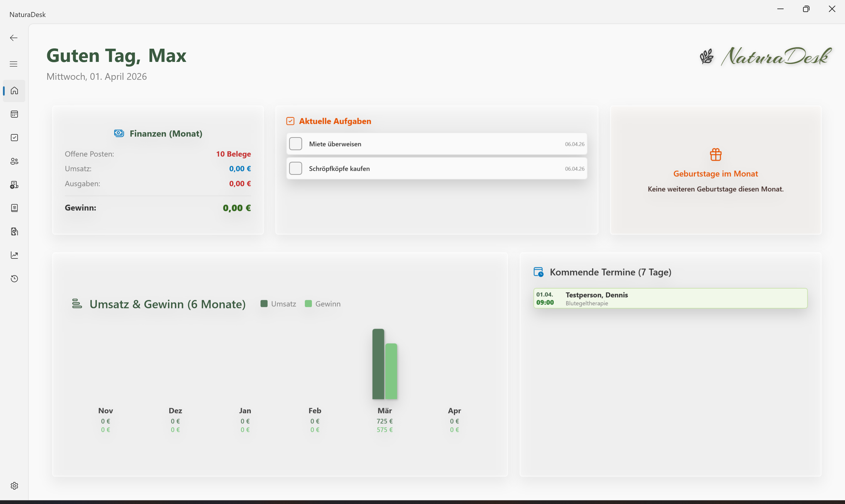Open the Tasks section via checkmark sidebar icon

[14, 138]
